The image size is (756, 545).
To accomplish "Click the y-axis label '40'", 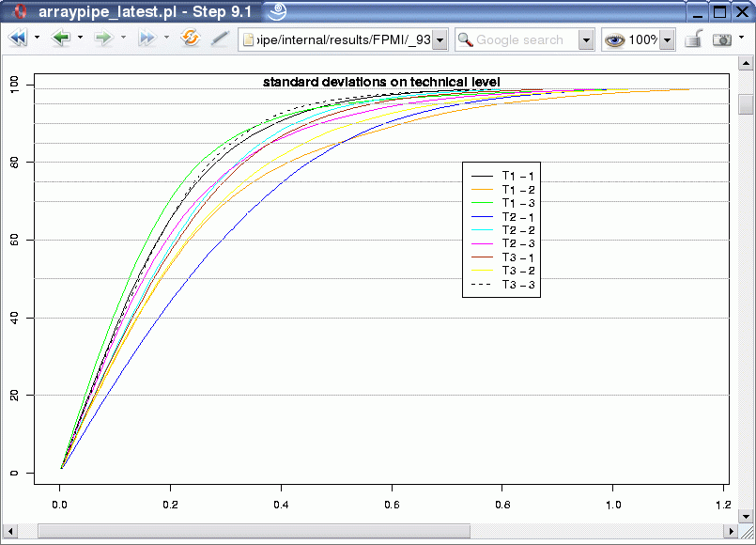I will [14, 318].
